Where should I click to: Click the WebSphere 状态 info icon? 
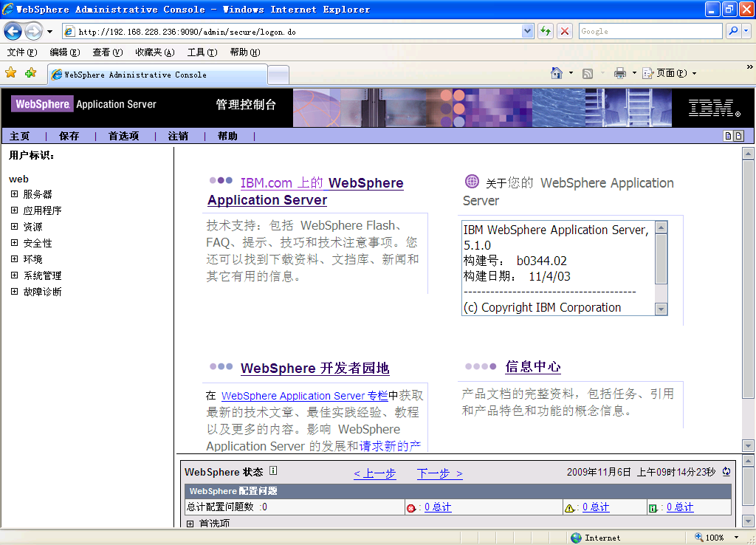tap(273, 470)
